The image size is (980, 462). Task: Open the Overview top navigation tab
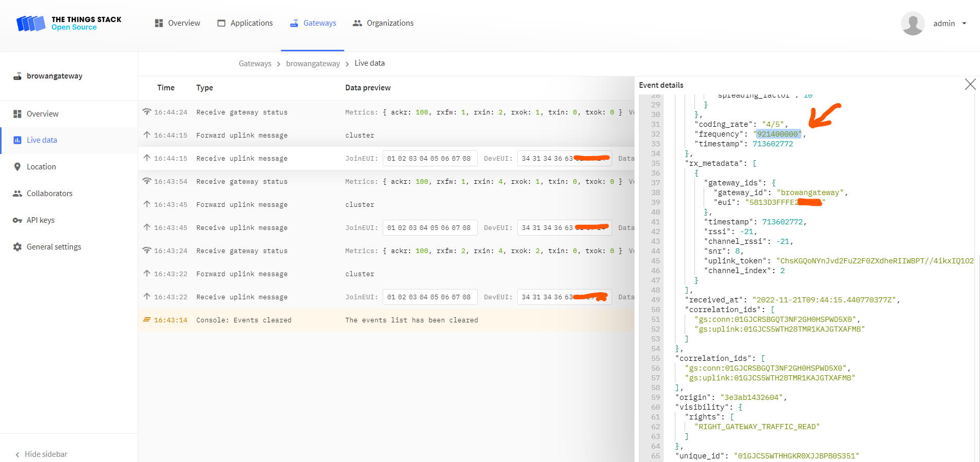point(178,23)
